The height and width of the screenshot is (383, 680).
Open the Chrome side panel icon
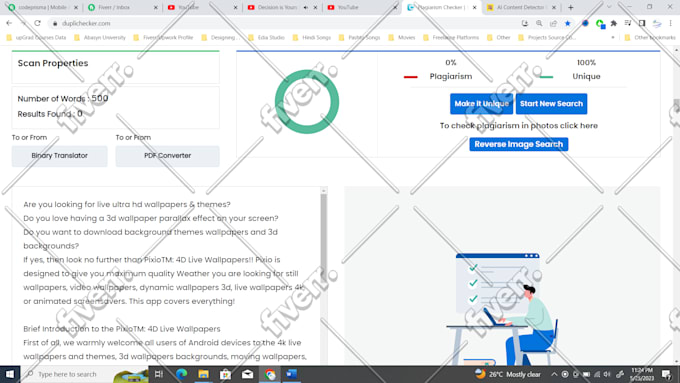(642, 23)
